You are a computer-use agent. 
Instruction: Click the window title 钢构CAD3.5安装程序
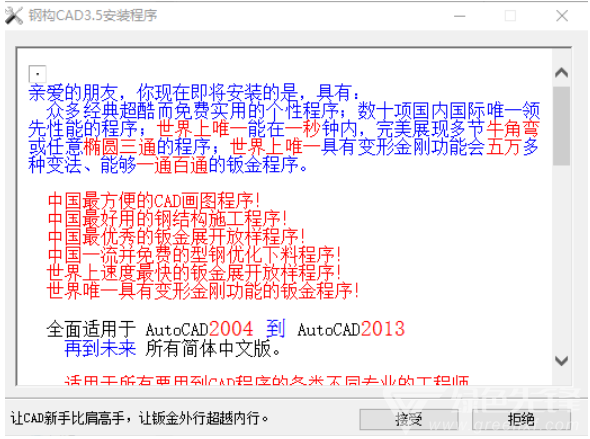click(x=93, y=15)
